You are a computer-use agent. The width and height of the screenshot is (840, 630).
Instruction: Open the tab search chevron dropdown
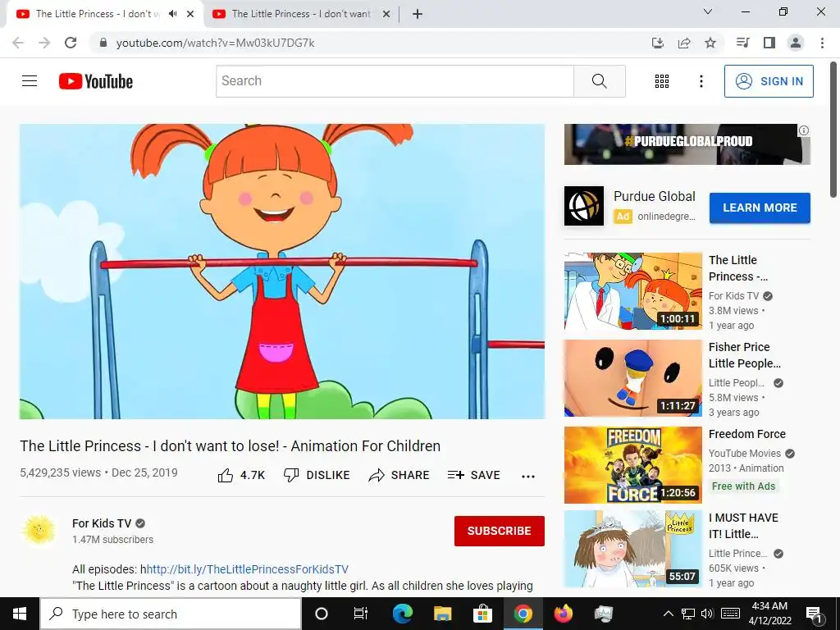coord(708,11)
